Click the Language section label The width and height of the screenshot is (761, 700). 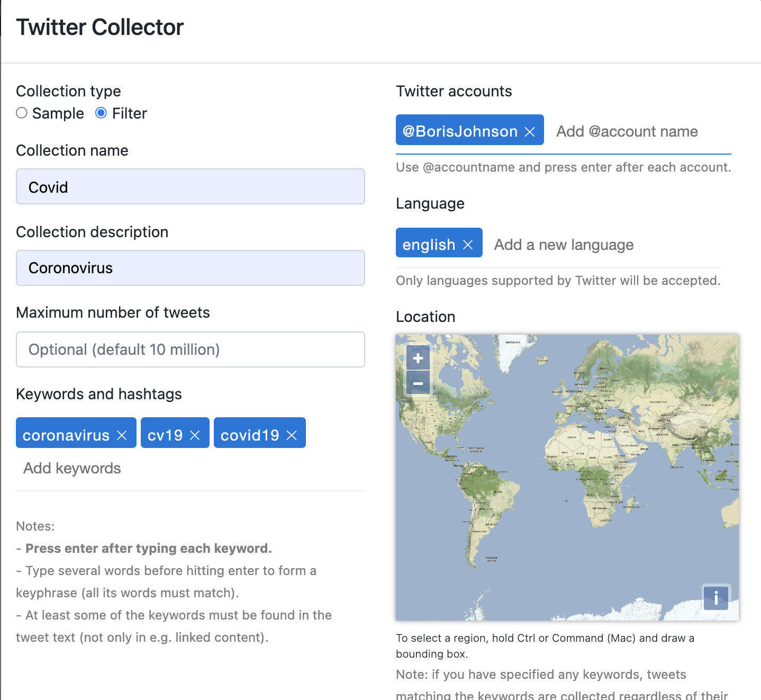click(x=430, y=203)
